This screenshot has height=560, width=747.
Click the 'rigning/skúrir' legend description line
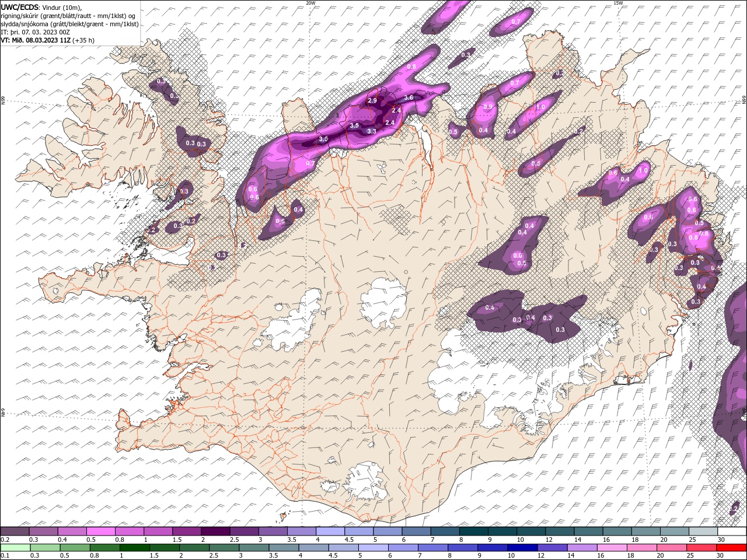[68, 16]
